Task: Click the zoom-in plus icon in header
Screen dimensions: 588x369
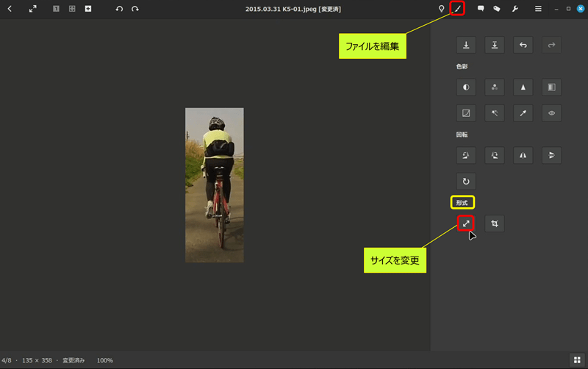Action: 88,9
